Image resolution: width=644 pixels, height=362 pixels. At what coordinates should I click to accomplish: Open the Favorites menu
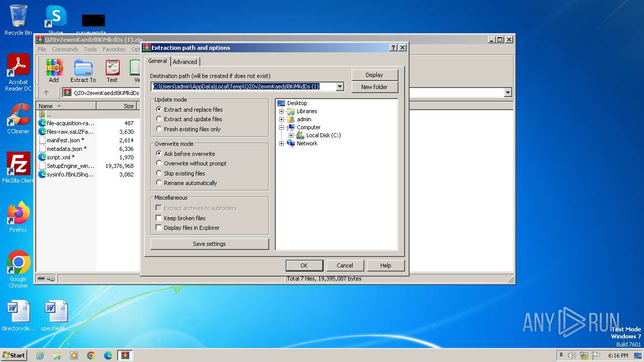[x=114, y=49]
